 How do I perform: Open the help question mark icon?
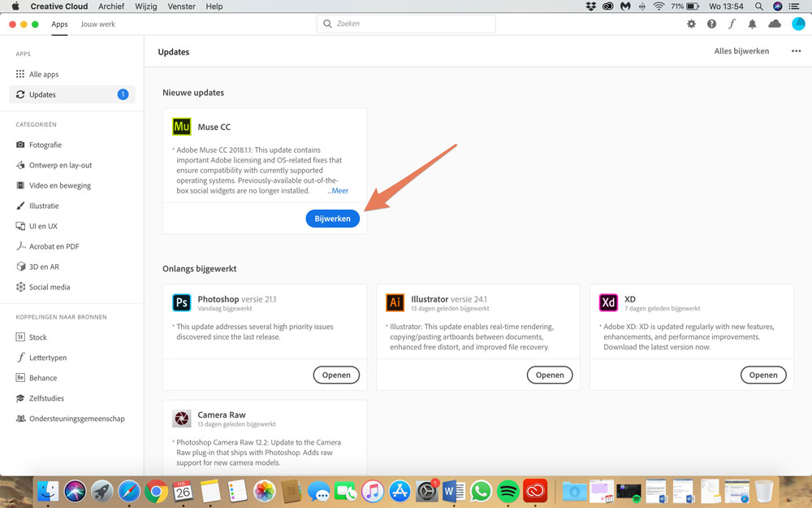711,24
